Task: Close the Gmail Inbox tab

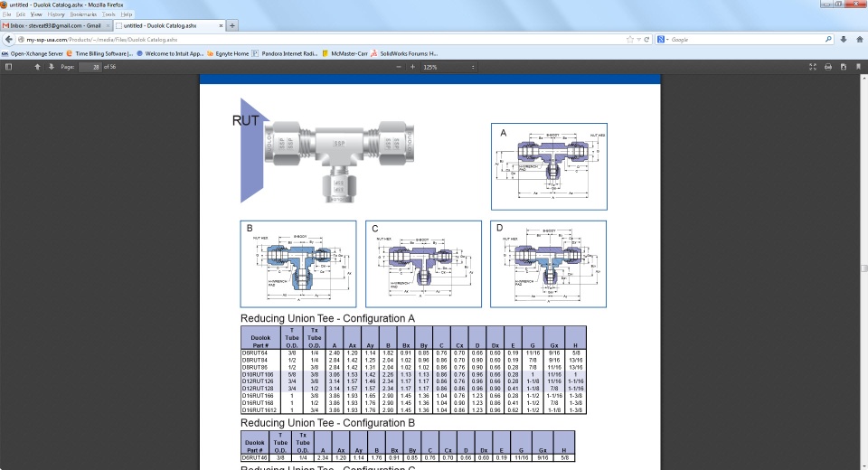Action: pos(108,25)
